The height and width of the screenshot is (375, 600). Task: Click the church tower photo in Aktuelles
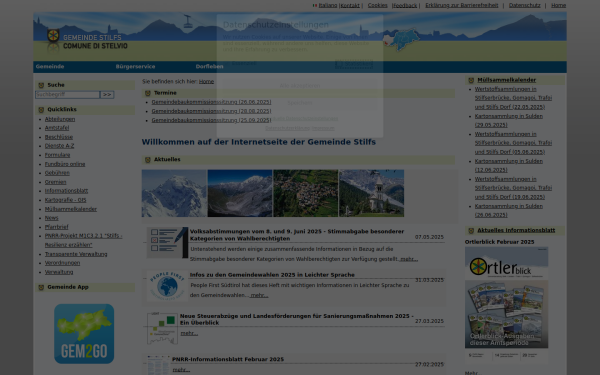(372, 193)
